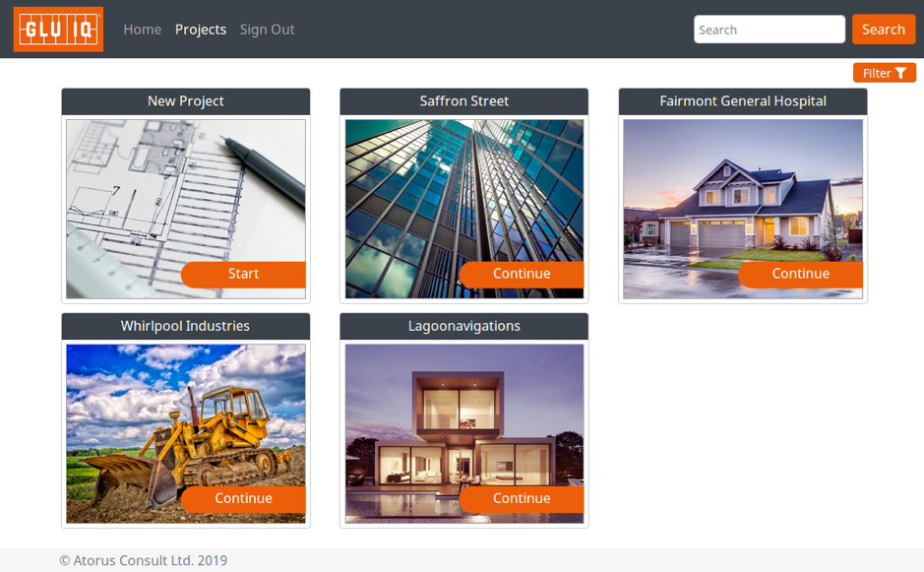Select the Fairmont General Hospital card title
Viewport: 924px width, 572px height.
click(x=743, y=101)
